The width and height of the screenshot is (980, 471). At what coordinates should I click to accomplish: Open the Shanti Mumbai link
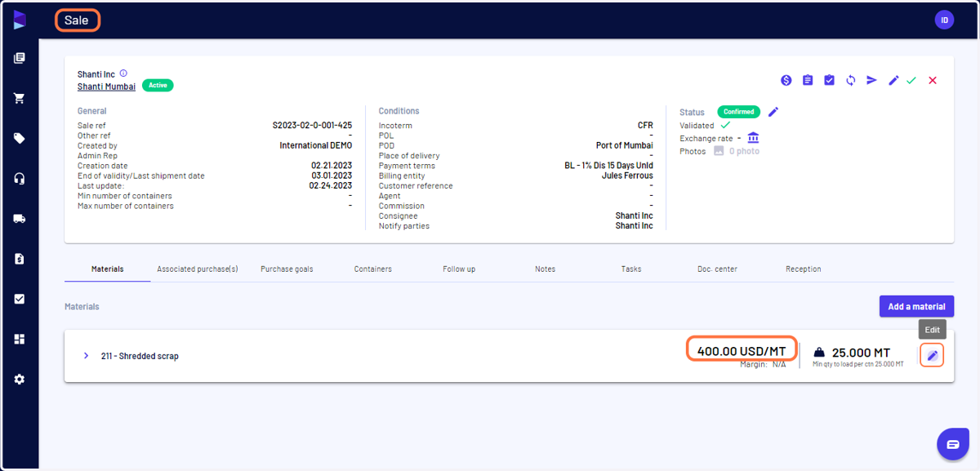point(107,86)
